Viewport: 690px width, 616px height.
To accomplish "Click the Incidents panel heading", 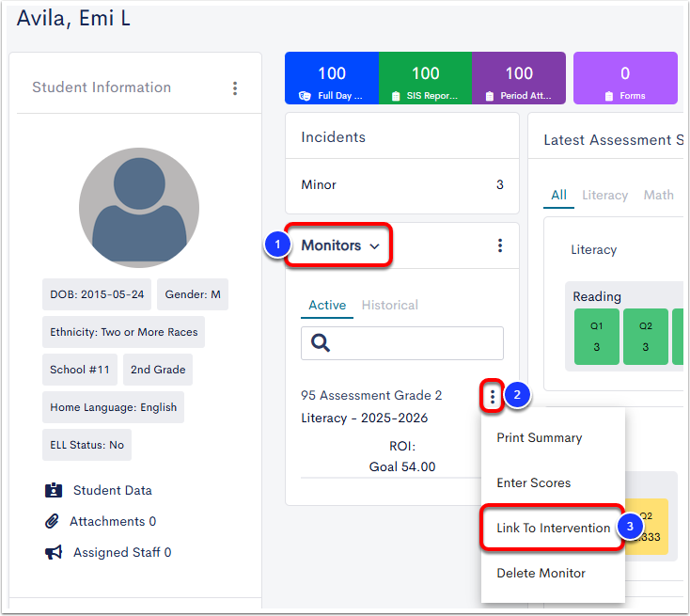I will click(x=333, y=137).
